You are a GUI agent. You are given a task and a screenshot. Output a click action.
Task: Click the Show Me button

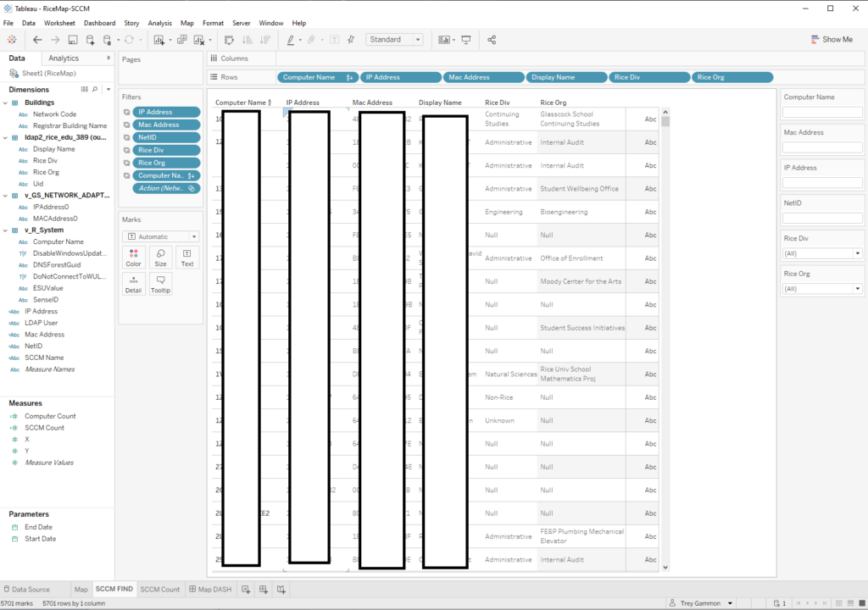832,40
